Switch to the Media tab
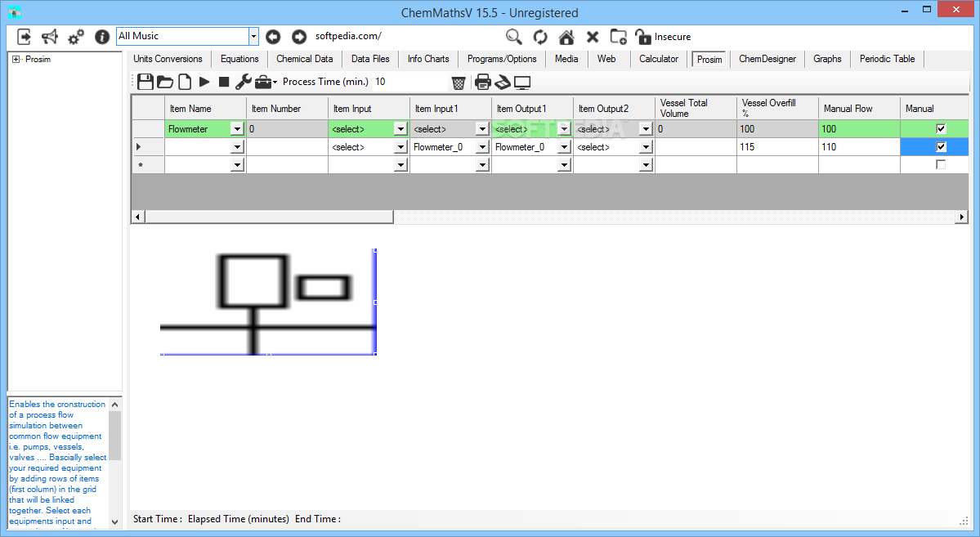The height and width of the screenshot is (537, 980). pyautogui.click(x=566, y=59)
